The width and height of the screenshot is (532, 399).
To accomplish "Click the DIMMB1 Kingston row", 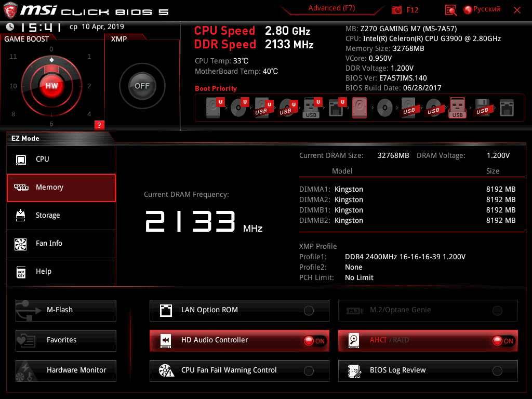I will tap(407, 210).
